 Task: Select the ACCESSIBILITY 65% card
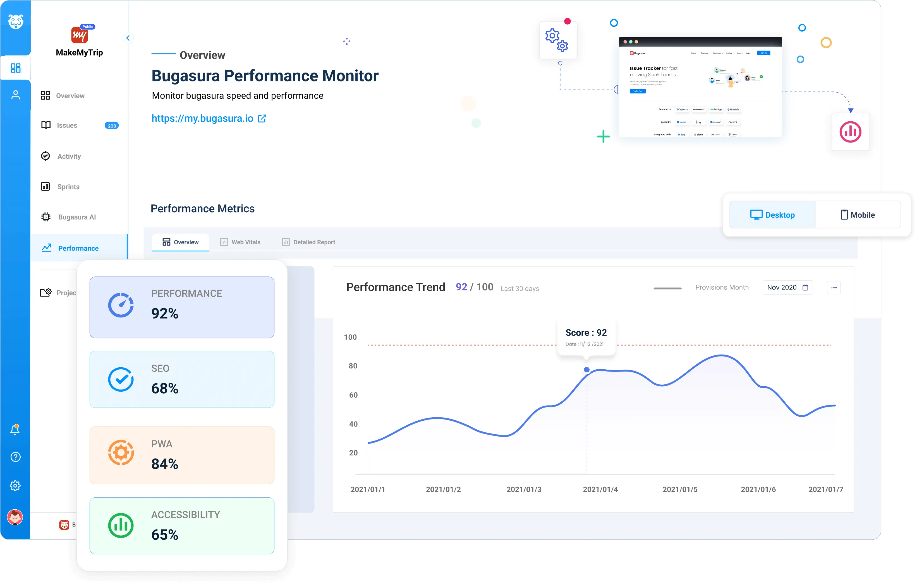click(x=182, y=526)
